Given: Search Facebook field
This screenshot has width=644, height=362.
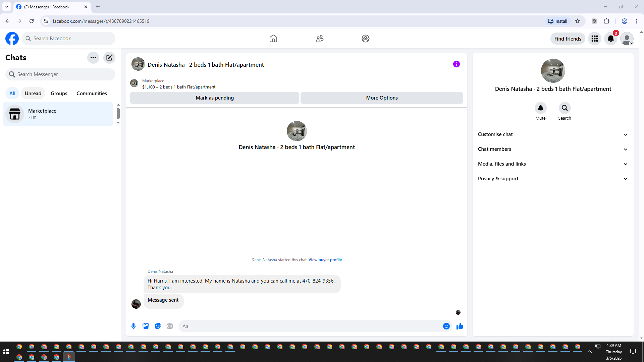Looking at the screenshot, I should click(x=68, y=39).
